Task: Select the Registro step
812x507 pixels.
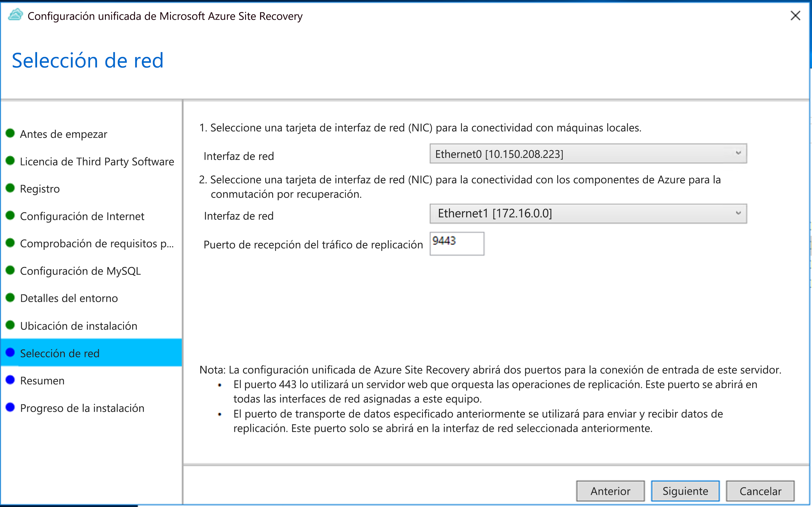Action: pos(40,189)
